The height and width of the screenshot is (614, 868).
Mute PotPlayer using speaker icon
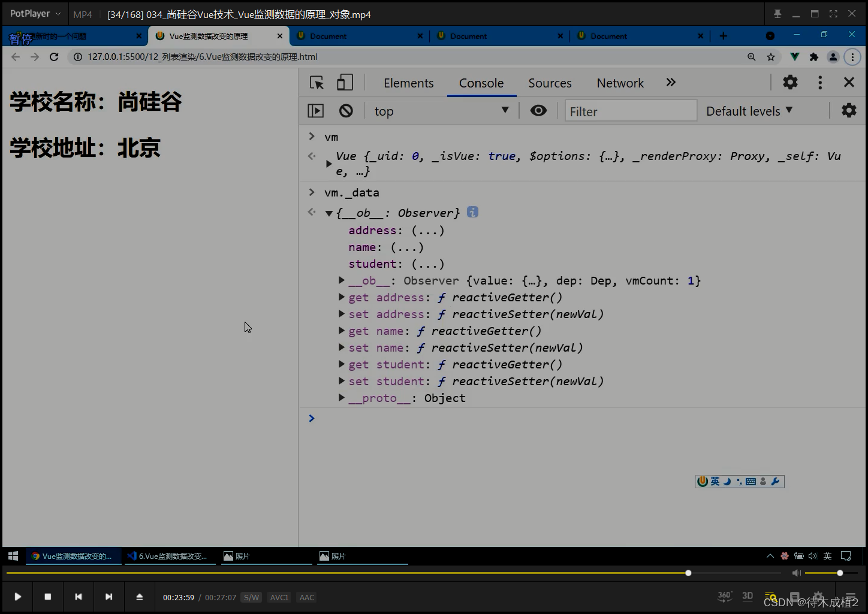point(796,573)
